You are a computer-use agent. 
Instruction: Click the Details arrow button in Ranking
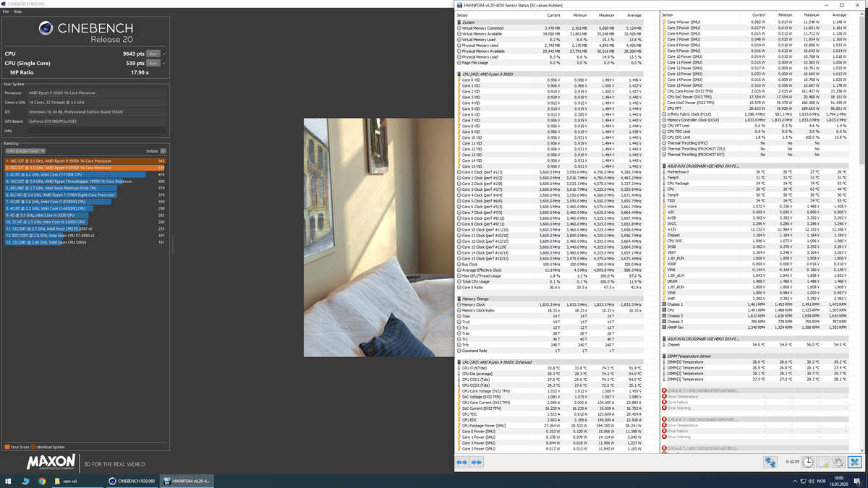(164, 151)
